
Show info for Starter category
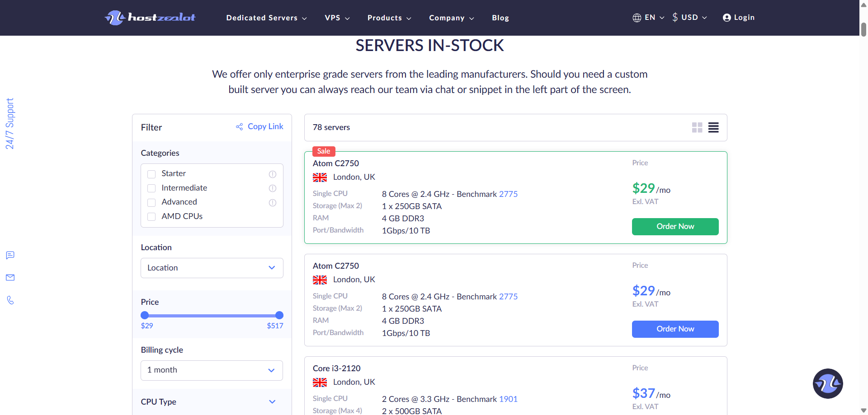click(273, 174)
